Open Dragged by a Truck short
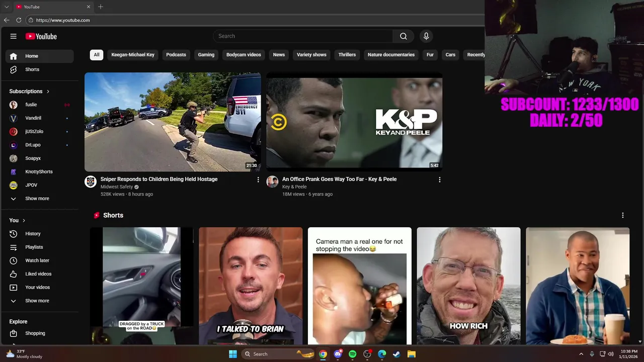The image size is (644, 362). [x=142, y=286]
